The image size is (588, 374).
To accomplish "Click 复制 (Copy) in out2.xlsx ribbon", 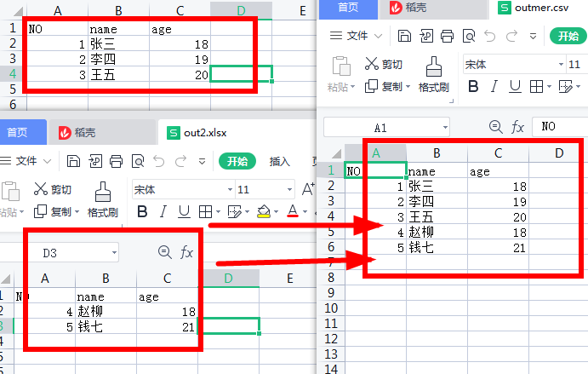I will click(x=53, y=212).
